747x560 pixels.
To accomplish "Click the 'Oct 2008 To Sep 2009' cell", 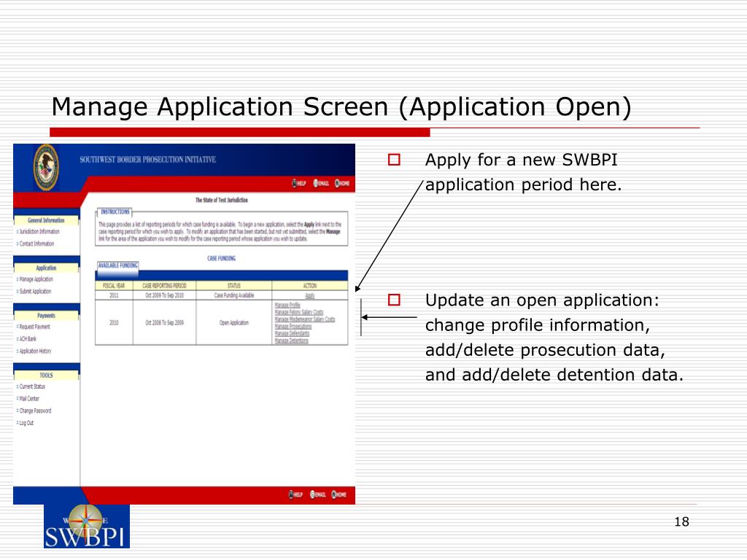I will coord(164,323).
